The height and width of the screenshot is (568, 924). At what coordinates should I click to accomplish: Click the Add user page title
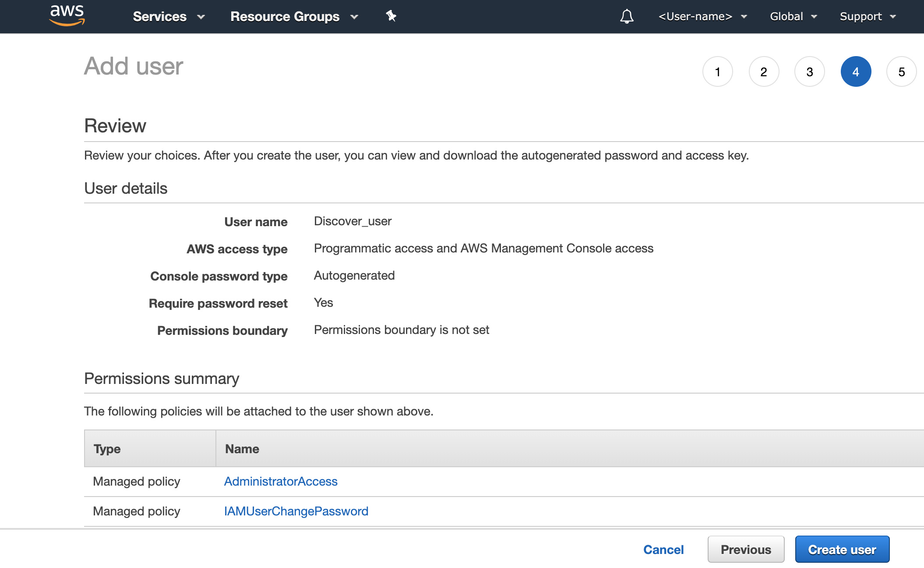(134, 66)
